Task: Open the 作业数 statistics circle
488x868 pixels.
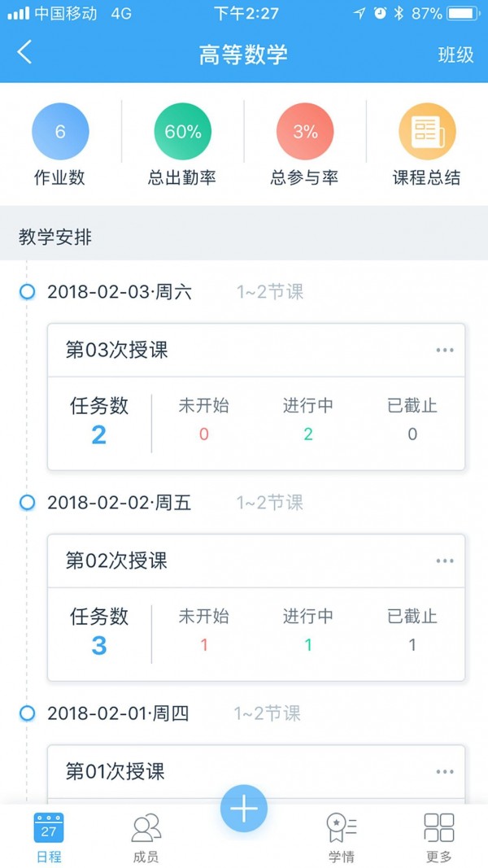Action: (x=59, y=130)
